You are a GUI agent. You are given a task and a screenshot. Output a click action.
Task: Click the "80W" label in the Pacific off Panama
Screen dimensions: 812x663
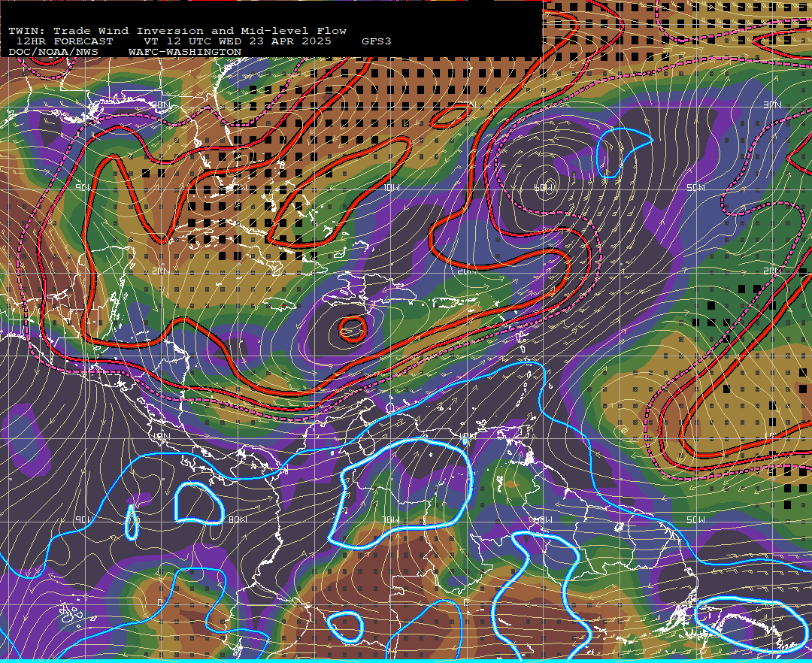pos(236,519)
